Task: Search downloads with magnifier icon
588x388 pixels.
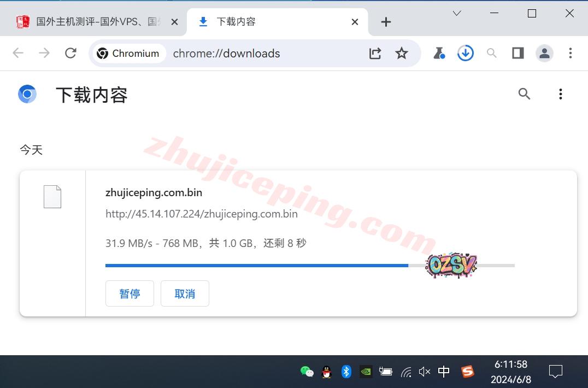Action: coord(524,94)
